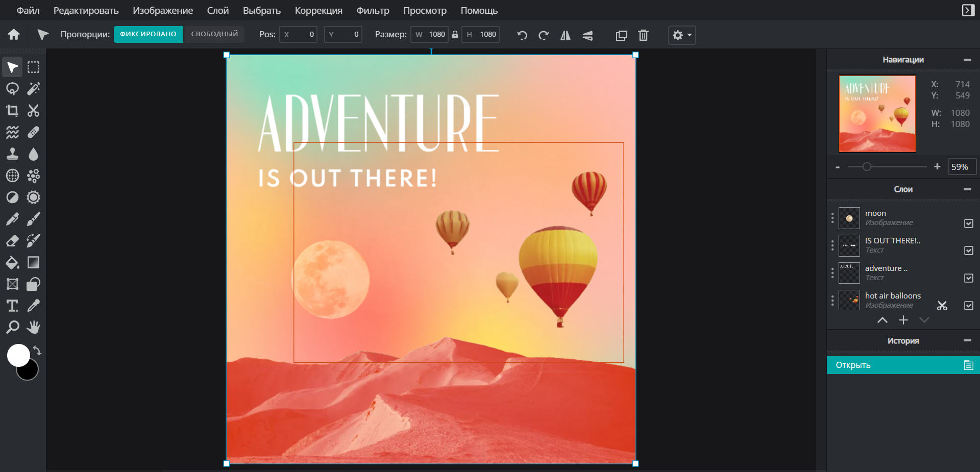Select the Brush tool
The width and height of the screenshot is (980, 472).
pyautogui.click(x=34, y=219)
